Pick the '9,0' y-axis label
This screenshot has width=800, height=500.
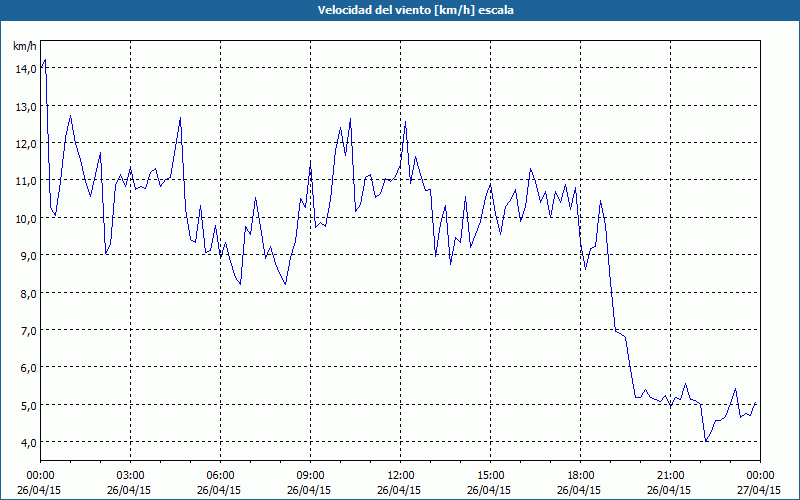coord(29,256)
